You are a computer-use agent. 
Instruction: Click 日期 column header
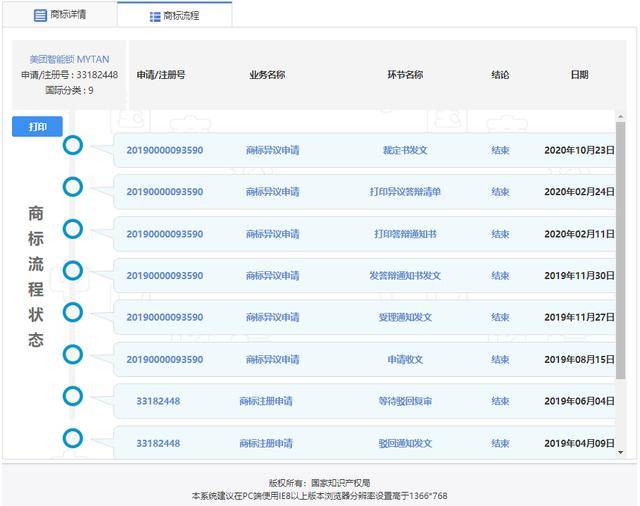click(x=579, y=75)
